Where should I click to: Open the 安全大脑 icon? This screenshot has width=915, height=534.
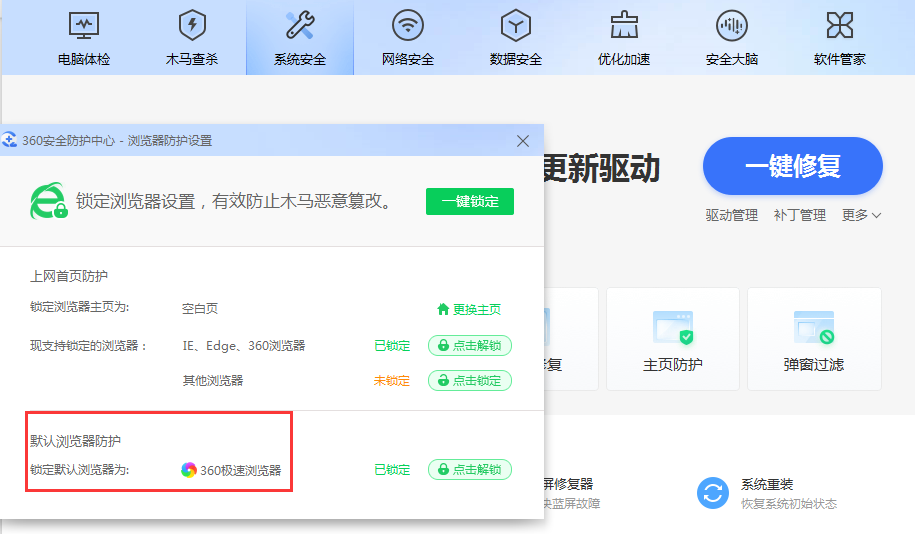732,26
